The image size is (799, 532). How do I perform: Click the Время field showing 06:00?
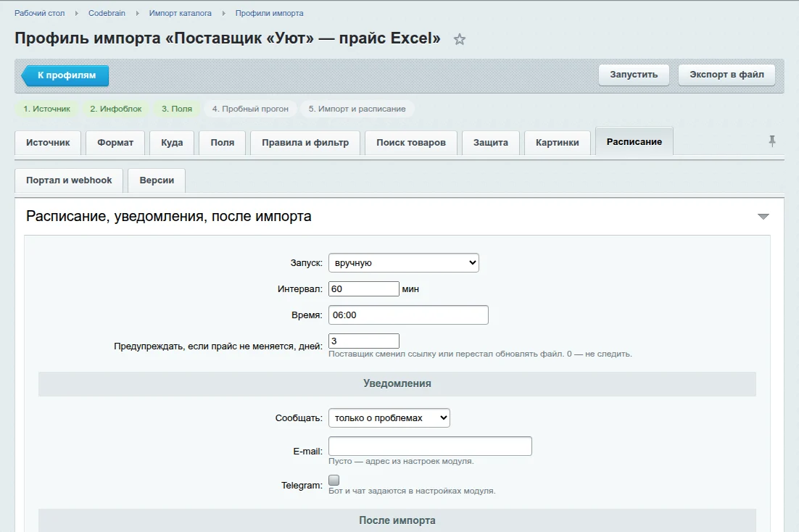(x=408, y=315)
